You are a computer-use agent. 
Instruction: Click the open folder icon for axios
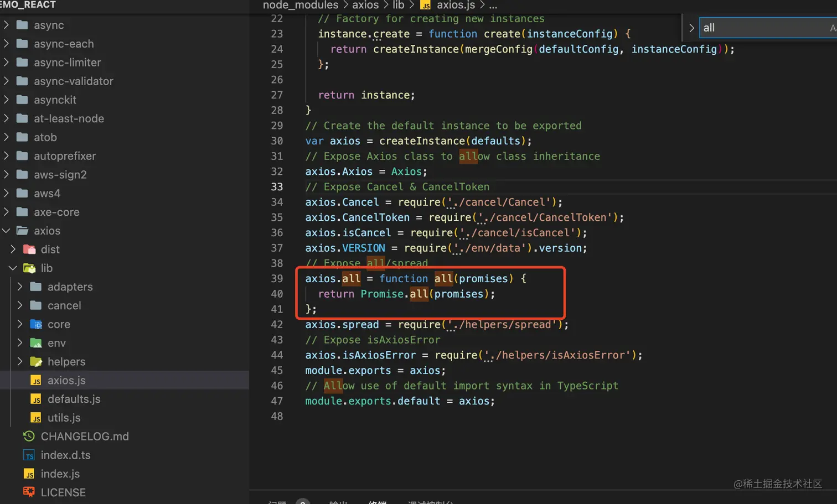point(22,231)
